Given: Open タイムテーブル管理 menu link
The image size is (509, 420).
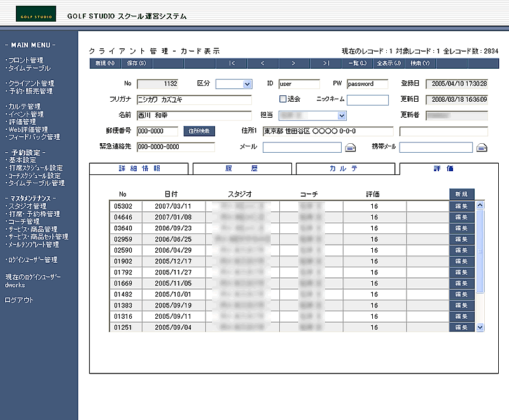Looking at the screenshot, I should coord(36,183).
